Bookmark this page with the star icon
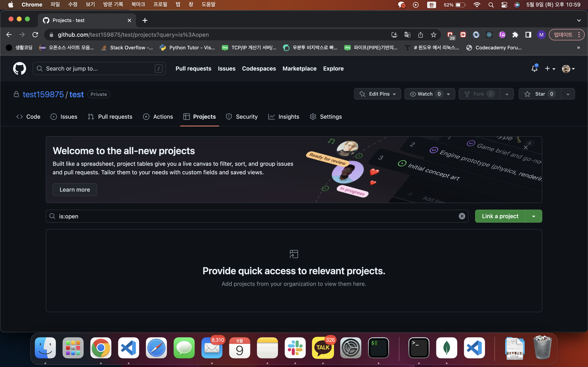This screenshot has height=367, width=588. [433, 35]
